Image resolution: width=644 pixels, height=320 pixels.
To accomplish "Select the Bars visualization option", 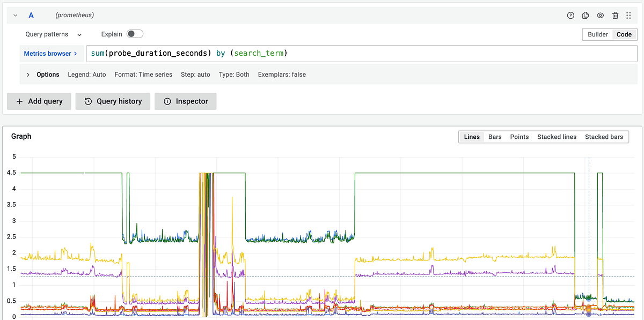I will click(494, 137).
